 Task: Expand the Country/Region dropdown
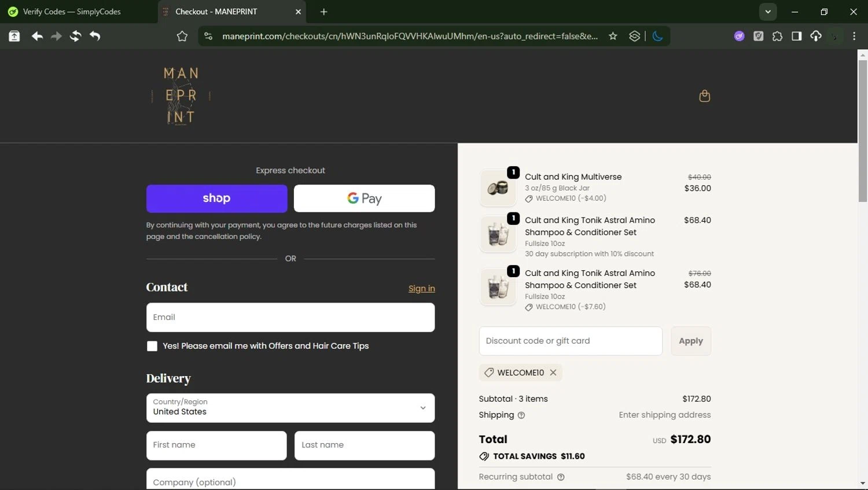290,408
